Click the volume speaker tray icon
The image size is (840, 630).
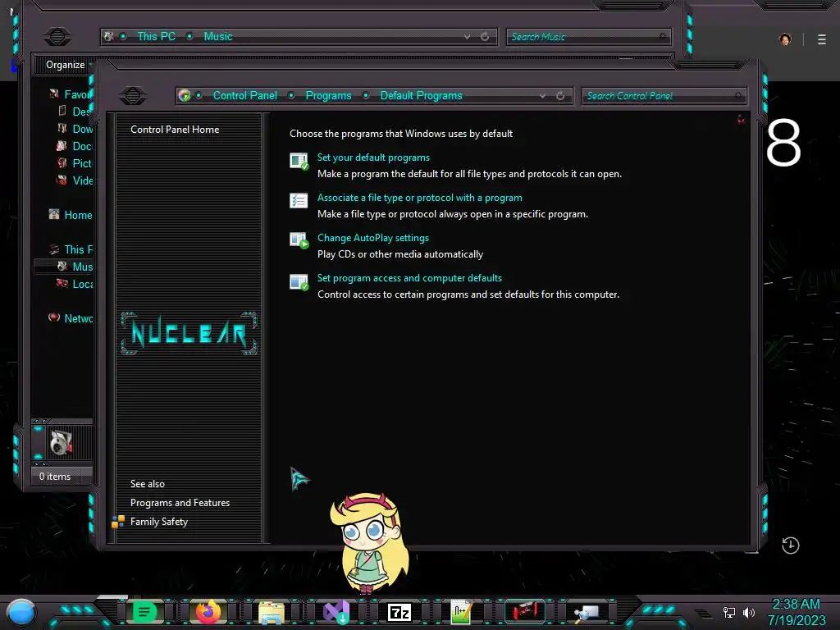point(749,612)
